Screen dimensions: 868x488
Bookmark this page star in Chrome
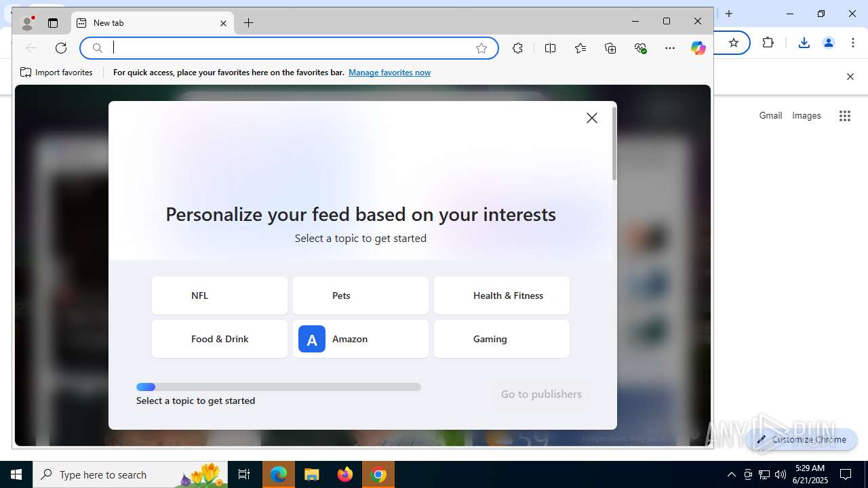734,43
